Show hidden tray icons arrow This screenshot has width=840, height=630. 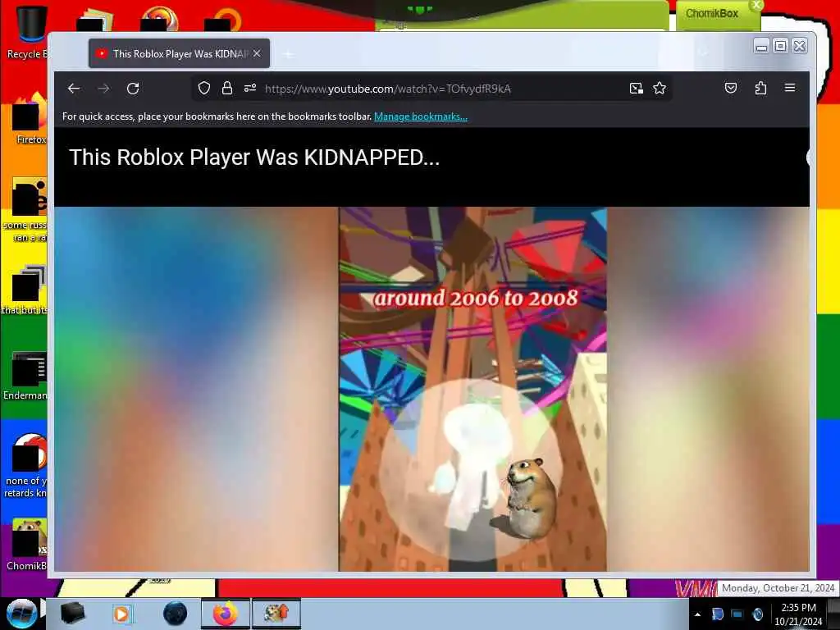tap(697, 614)
